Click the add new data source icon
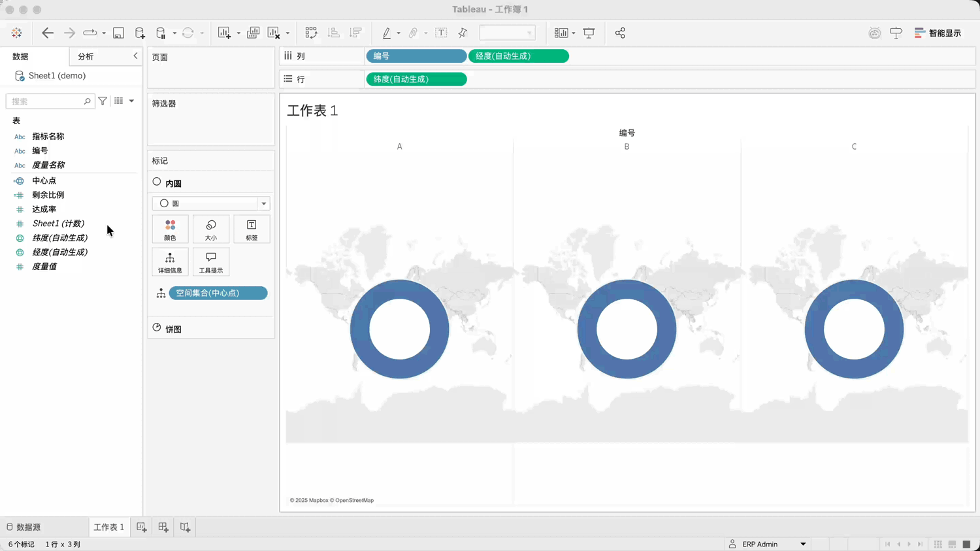Viewport: 980px width, 551px height. pyautogui.click(x=140, y=33)
